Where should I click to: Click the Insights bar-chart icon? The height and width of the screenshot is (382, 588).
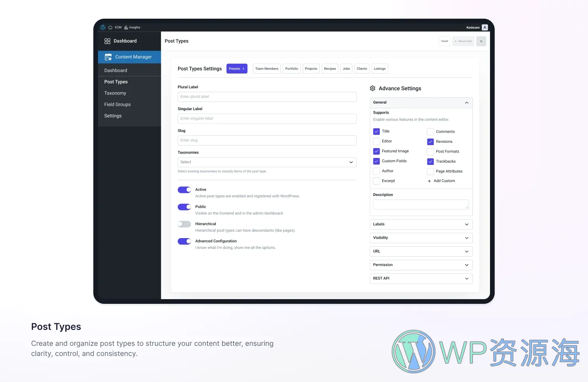[126, 27]
